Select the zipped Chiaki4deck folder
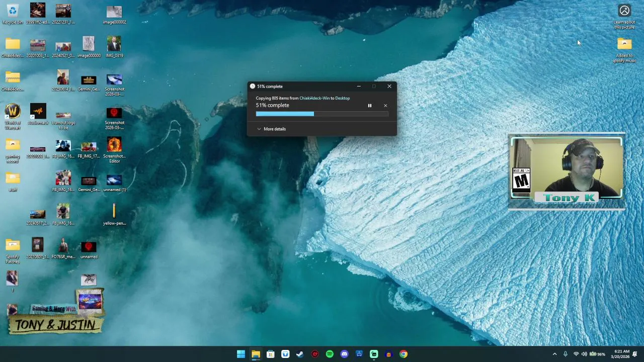This screenshot has height=362, width=644. coord(13,80)
